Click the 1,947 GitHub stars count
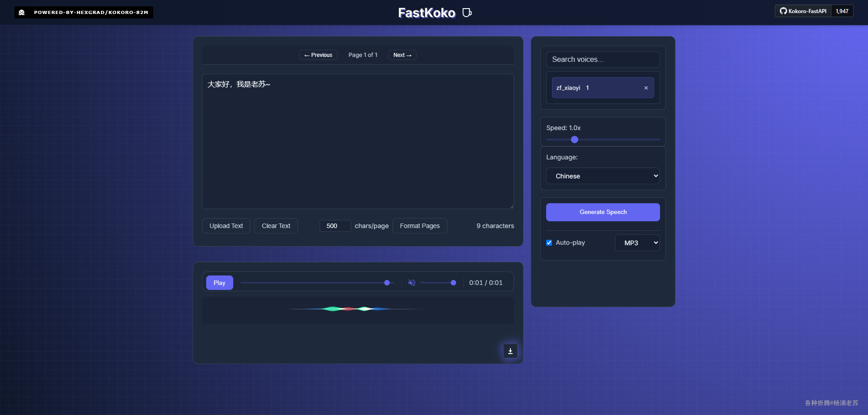 point(842,11)
